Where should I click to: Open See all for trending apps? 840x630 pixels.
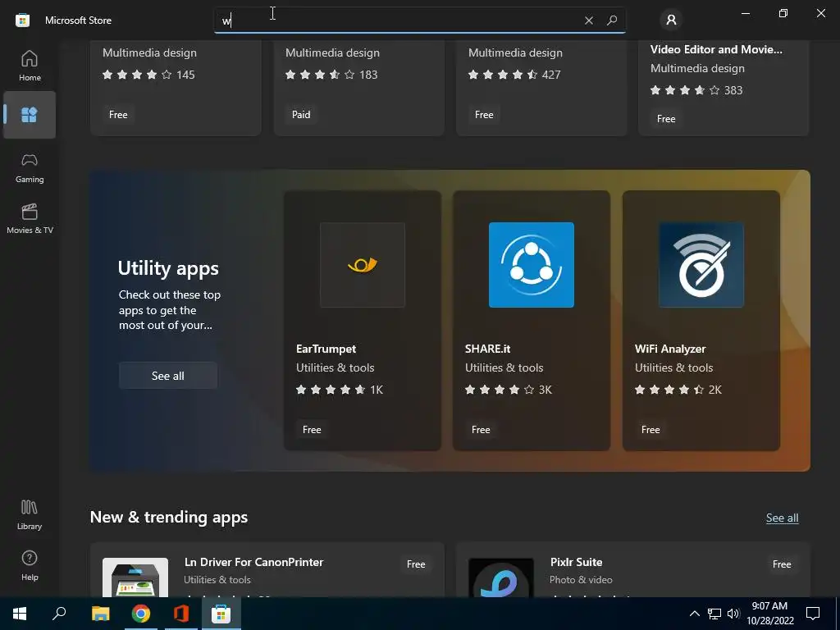[782, 518]
